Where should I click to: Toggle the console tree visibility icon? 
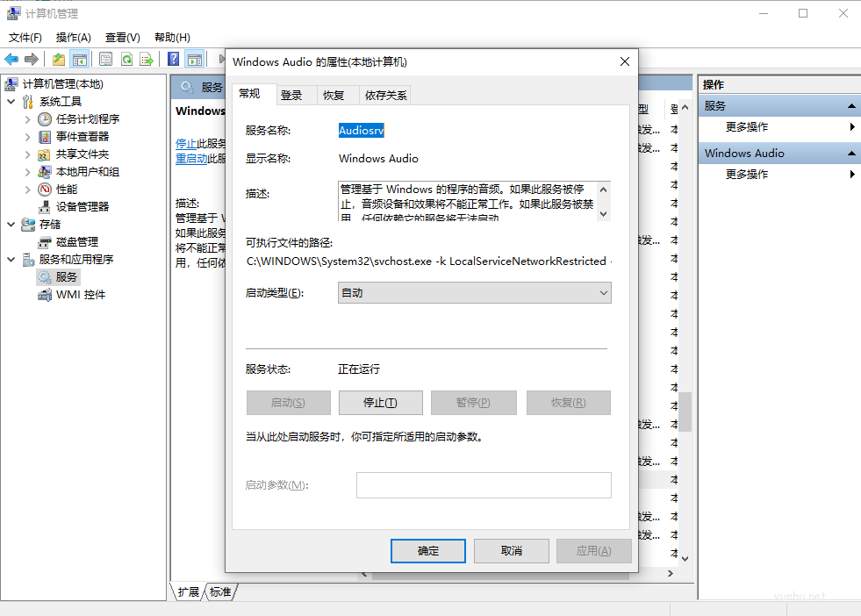click(78, 60)
